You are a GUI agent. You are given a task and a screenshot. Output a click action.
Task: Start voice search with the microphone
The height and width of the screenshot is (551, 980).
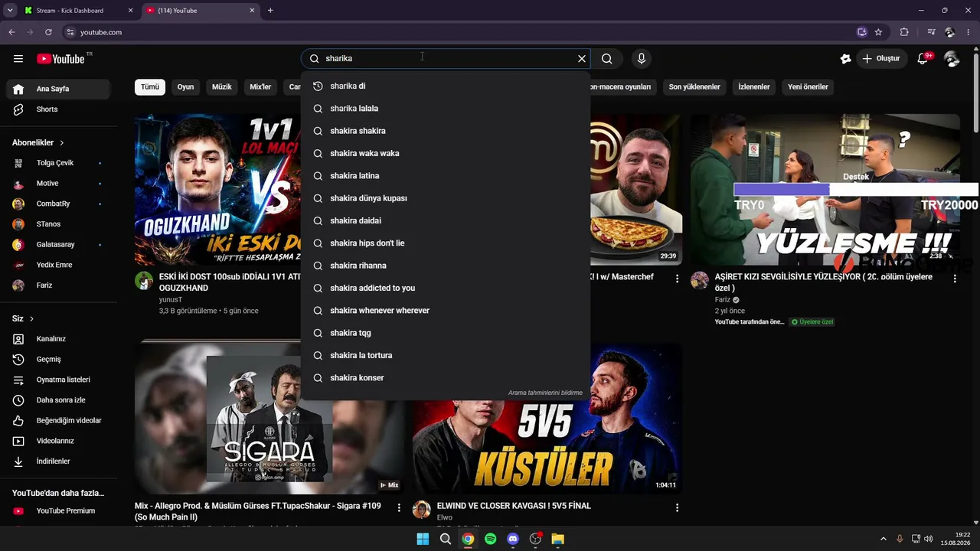point(642,59)
